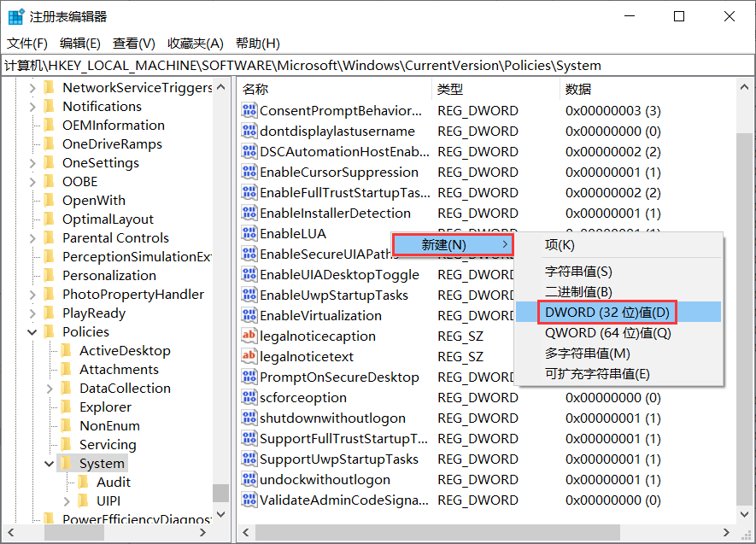Viewport: 756px width, 544px height.
Task: Select DWORD (32 位)值 from the submenu
Action: coord(607,312)
